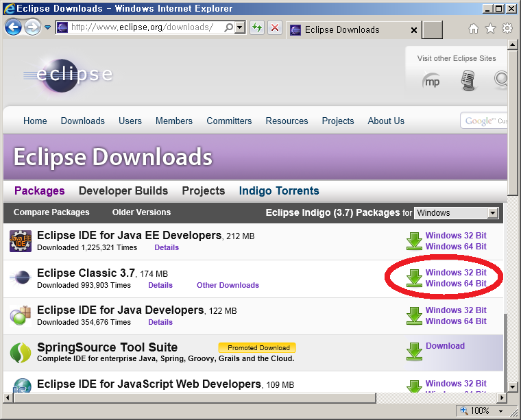Download JavaScript Web Developers Windows 32 Bit
The width and height of the screenshot is (521, 420).
coord(456,384)
